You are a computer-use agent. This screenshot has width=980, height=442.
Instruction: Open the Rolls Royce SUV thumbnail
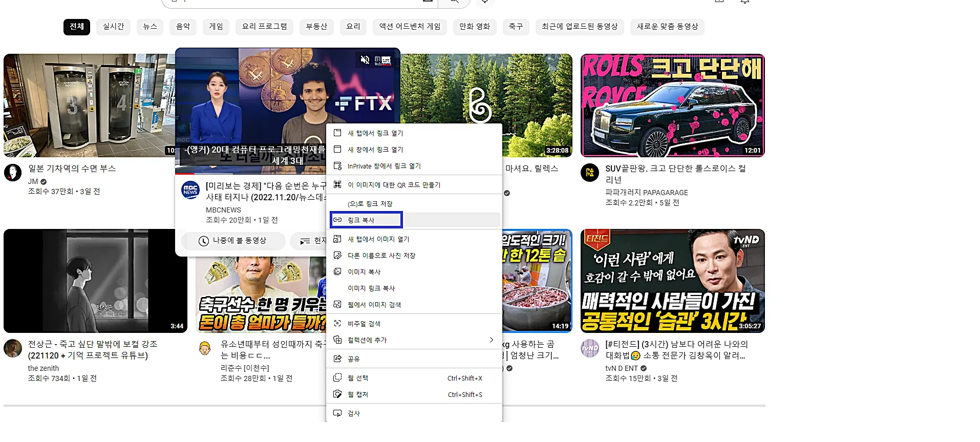coord(673,106)
